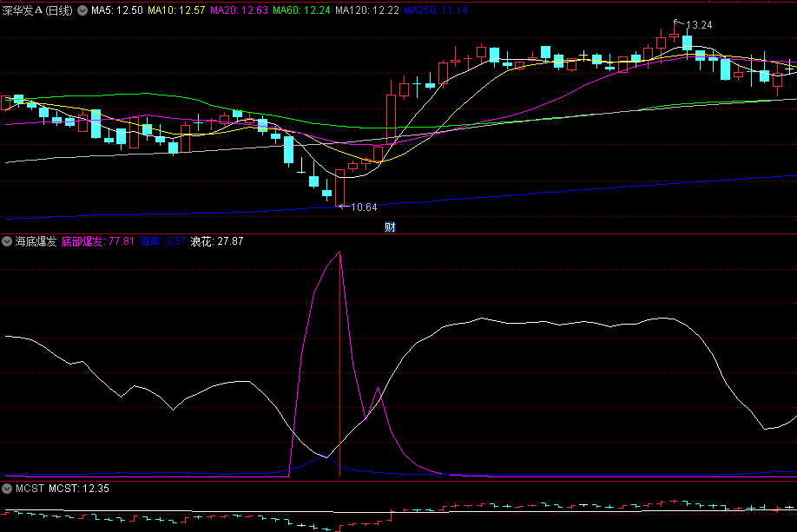Select the 海岸: 3.57 value
This screenshot has width=797, height=532.
pyautogui.click(x=162, y=241)
